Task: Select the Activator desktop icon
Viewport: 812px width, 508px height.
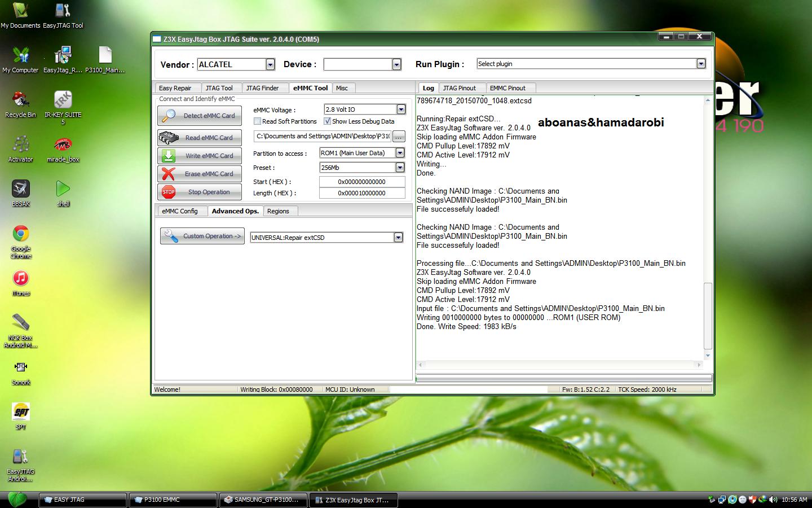Action: coord(20,149)
